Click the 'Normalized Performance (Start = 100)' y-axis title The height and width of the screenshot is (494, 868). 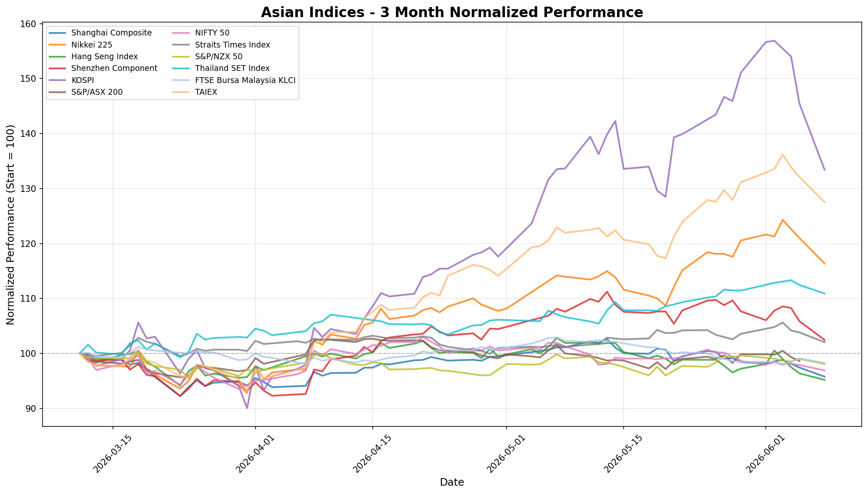(10, 225)
